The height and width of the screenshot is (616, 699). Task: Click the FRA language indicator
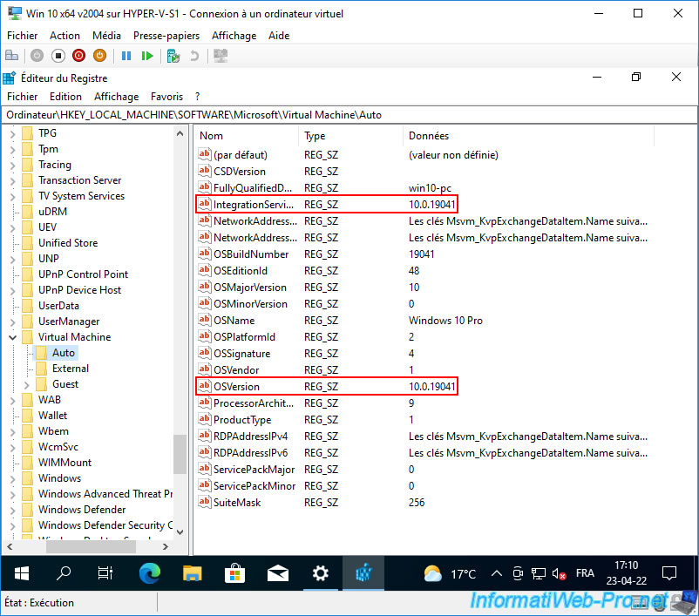[585, 573]
